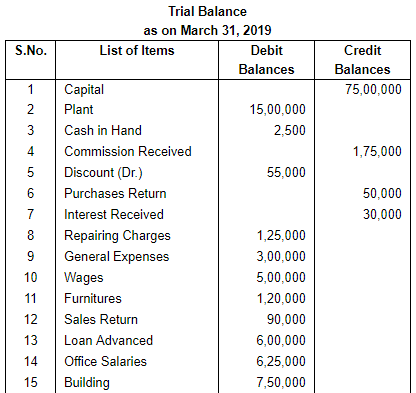Click the Loan Advanced value 6,00,000
The width and height of the screenshot is (416, 393).
pyautogui.click(x=281, y=341)
